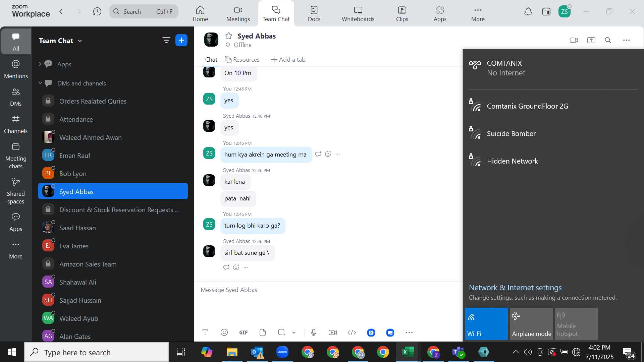This screenshot has width=644, height=362.
Task: Open more actions for 'hum kya akrein' message
Action: point(338,154)
